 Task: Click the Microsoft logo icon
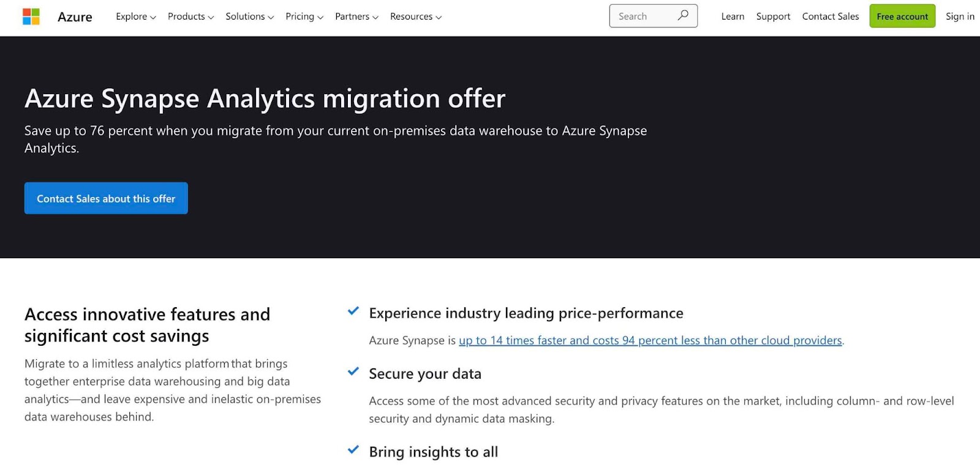31,17
